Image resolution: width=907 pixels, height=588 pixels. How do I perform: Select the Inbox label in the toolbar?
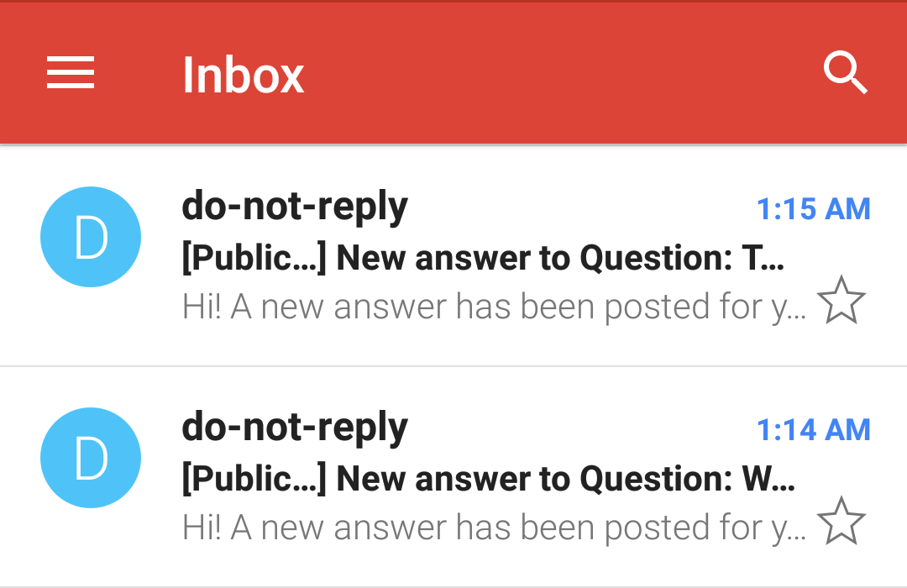click(244, 74)
